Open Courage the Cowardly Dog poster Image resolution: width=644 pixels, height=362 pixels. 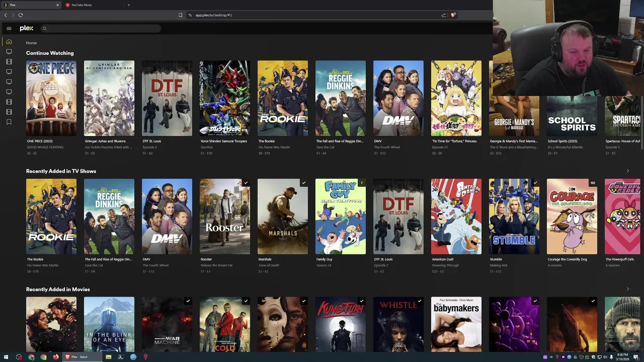572,216
